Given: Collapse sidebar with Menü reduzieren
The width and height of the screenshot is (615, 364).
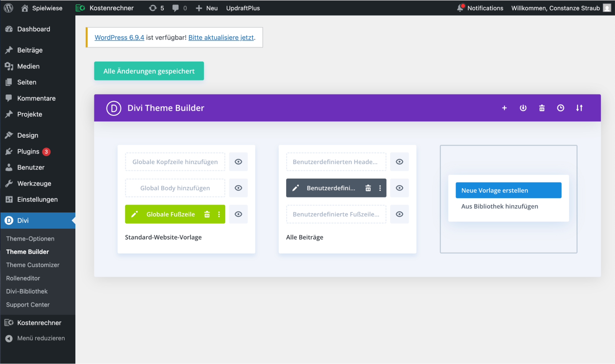Looking at the screenshot, I should [x=41, y=338].
